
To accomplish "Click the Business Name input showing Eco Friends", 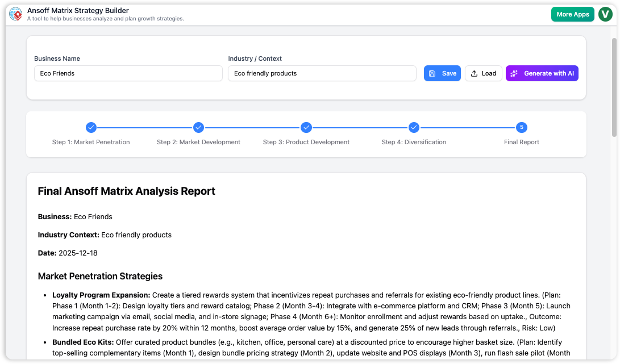I will [x=128, y=73].
